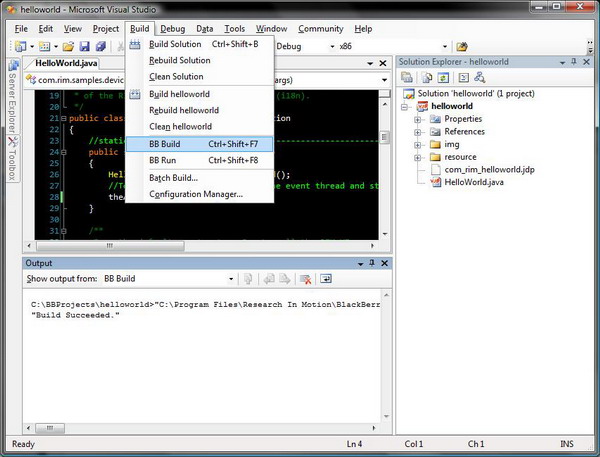The image size is (600, 457).
Task: Open the Debug menu
Action: pos(173,29)
